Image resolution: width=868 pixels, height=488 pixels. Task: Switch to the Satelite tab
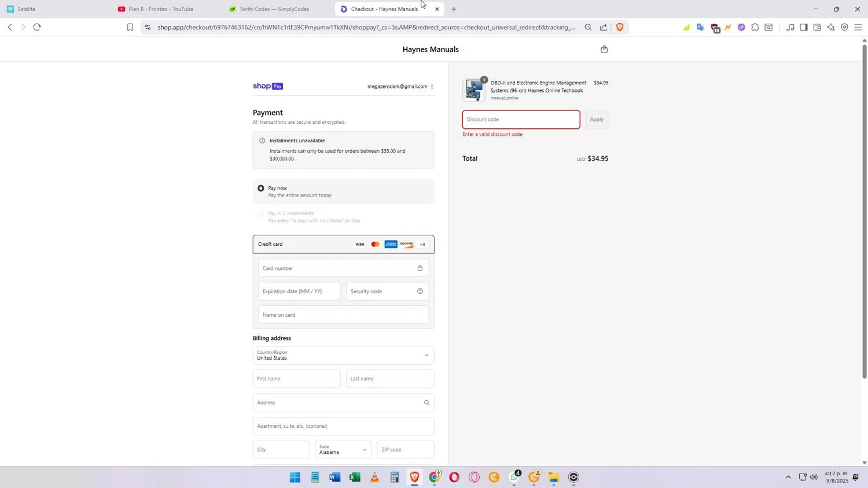[55, 9]
